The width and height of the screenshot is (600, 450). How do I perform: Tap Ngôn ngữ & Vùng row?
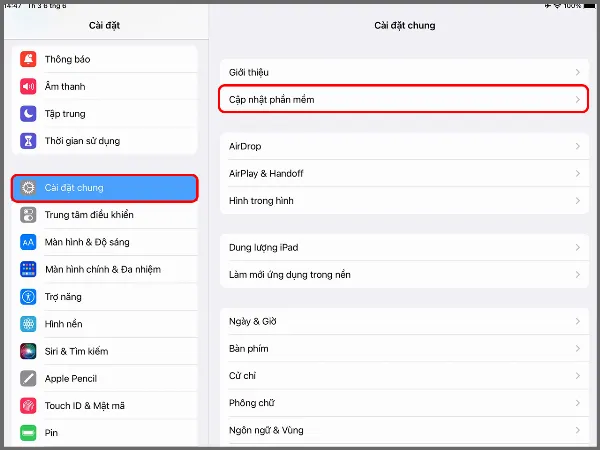pos(404,430)
